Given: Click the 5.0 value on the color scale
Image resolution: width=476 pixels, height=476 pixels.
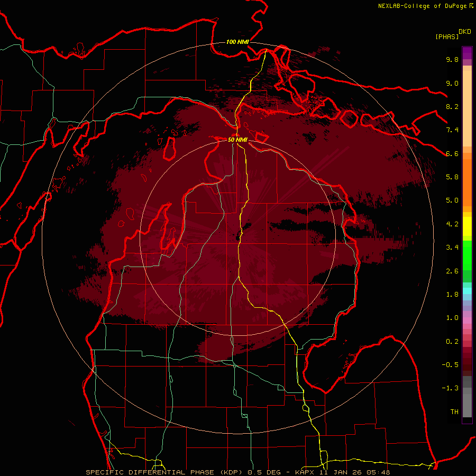Looking at the screenshot, I should click(452, 200).
